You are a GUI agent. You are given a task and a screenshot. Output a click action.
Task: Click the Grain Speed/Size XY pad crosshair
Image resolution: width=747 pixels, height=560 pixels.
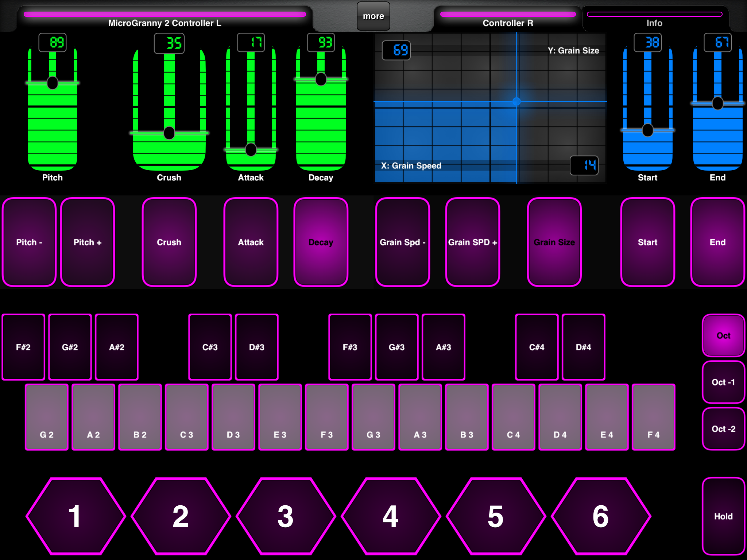coord(516,101)
